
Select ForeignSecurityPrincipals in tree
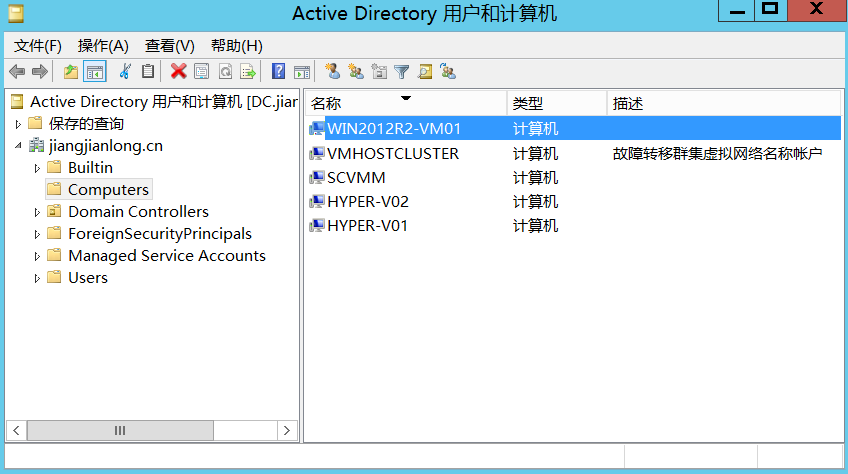pyautogui.click(x=160, y=234)
